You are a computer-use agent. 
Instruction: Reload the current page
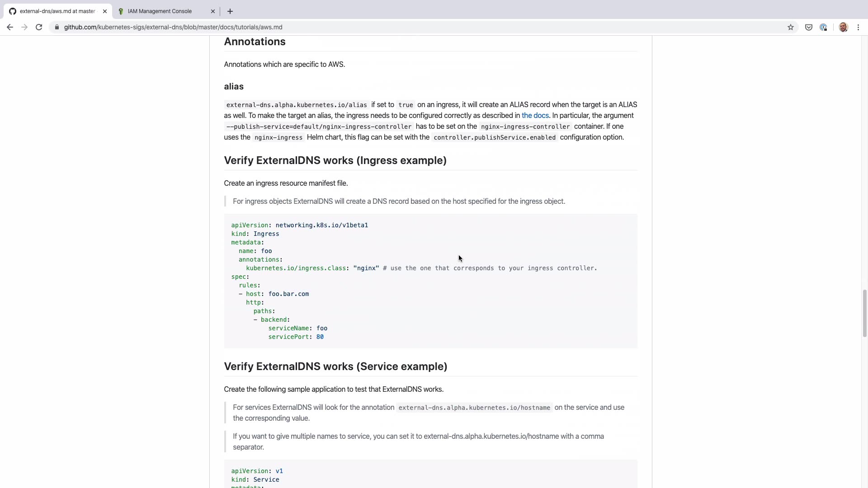pos(39,27)
